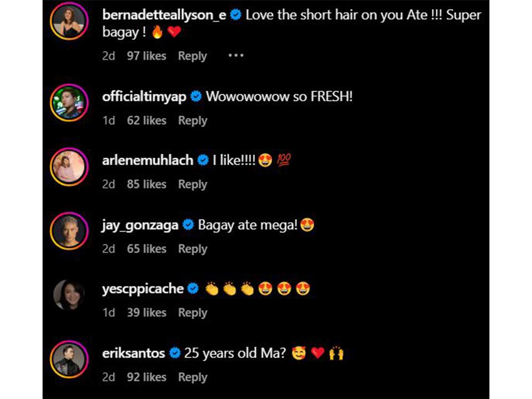Reply to jay_gonzaga's comment
The width and height of the screenshot is (532, 399).
click(x=192, y=248)
